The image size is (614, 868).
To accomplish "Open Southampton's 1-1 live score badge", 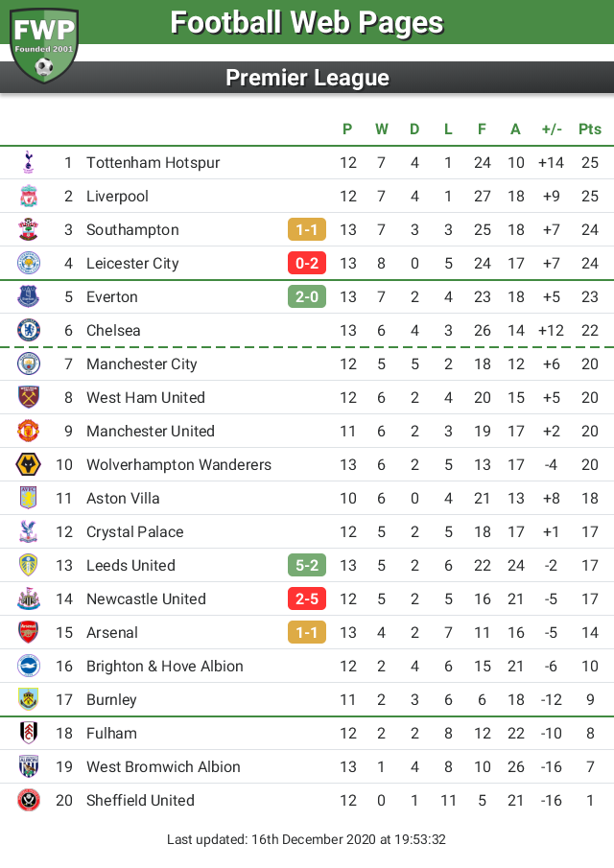I will (307, 230).
